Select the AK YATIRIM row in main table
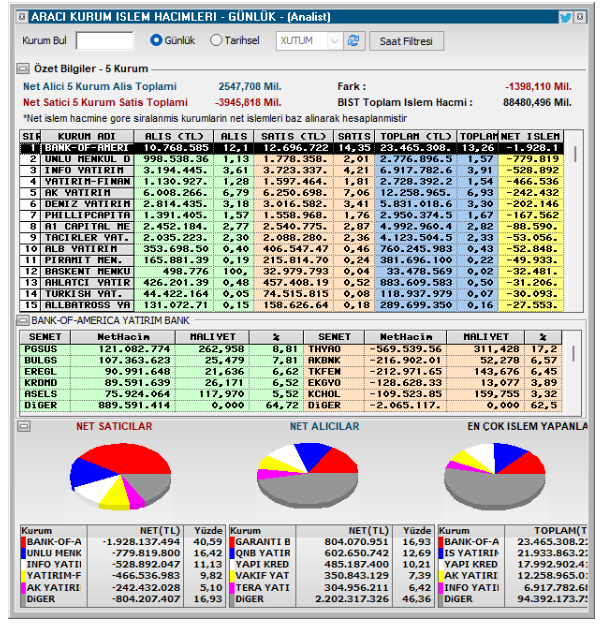The height and width of the screenshot is (628, 606). pyautogui.click(x=292, y=193)
